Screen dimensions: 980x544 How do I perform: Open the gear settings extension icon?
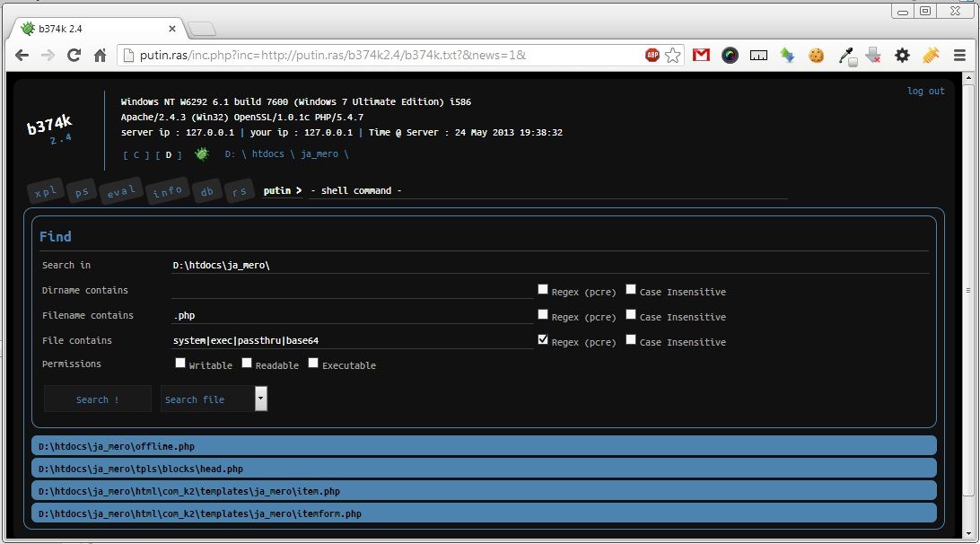pyautogui.click(x=902, y=55)
